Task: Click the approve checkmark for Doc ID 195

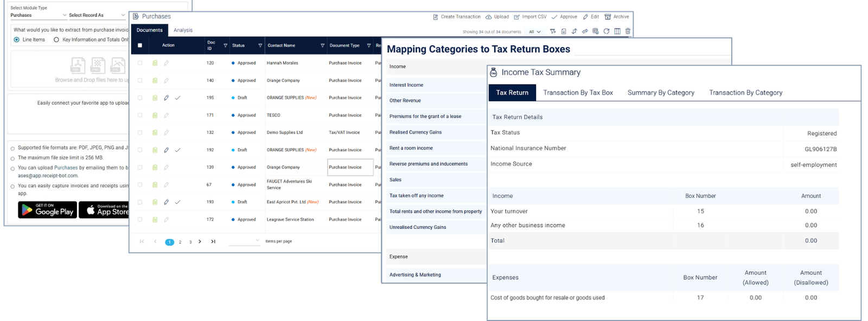Action: pos(177,98)
